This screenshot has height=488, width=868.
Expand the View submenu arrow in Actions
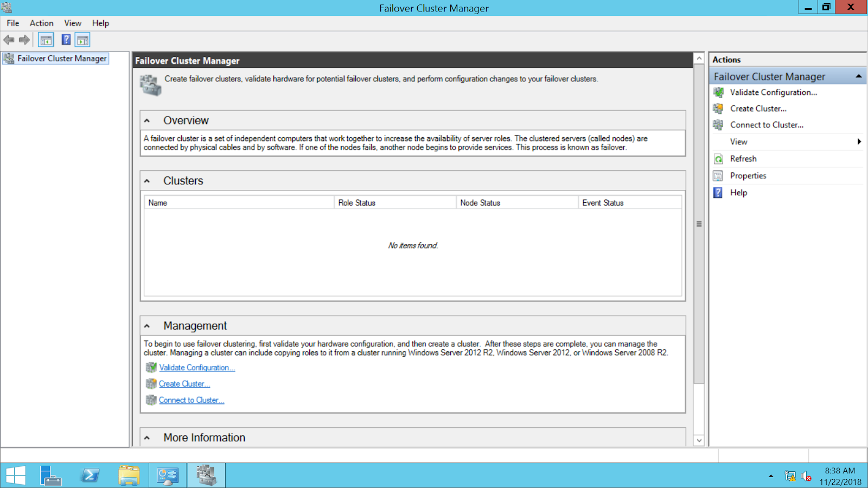tap(859, 142)
